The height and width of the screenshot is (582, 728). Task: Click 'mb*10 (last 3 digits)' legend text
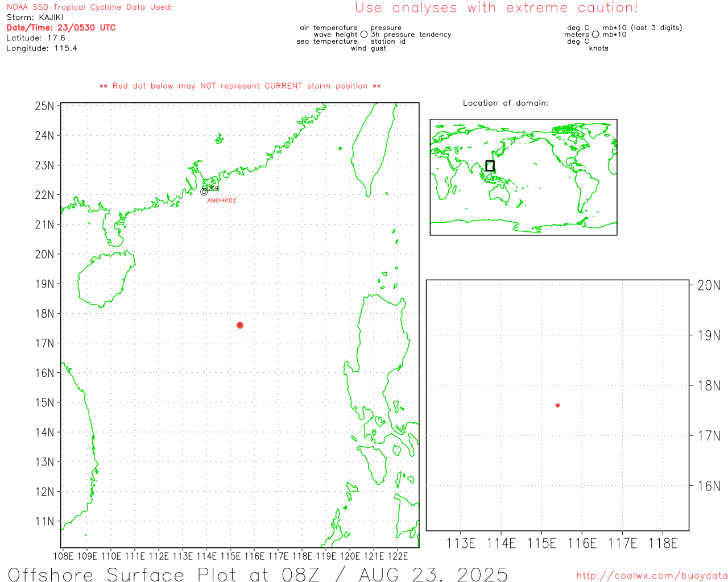click(x=642, y=28)
